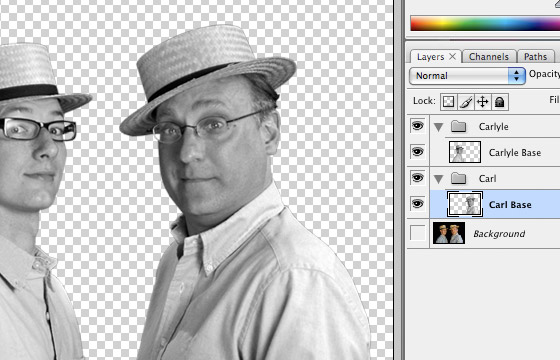Hide the Carlyle group visibility eye

(x=418, y=126)
